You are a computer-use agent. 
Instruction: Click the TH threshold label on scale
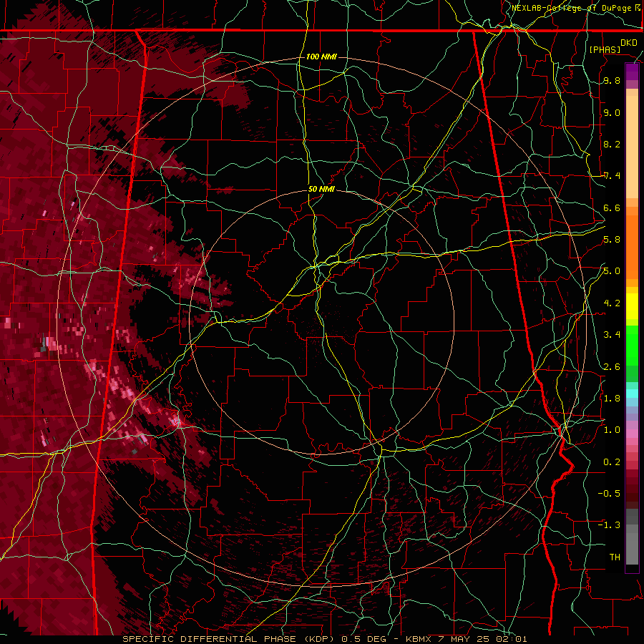click(x=615, y=557)
